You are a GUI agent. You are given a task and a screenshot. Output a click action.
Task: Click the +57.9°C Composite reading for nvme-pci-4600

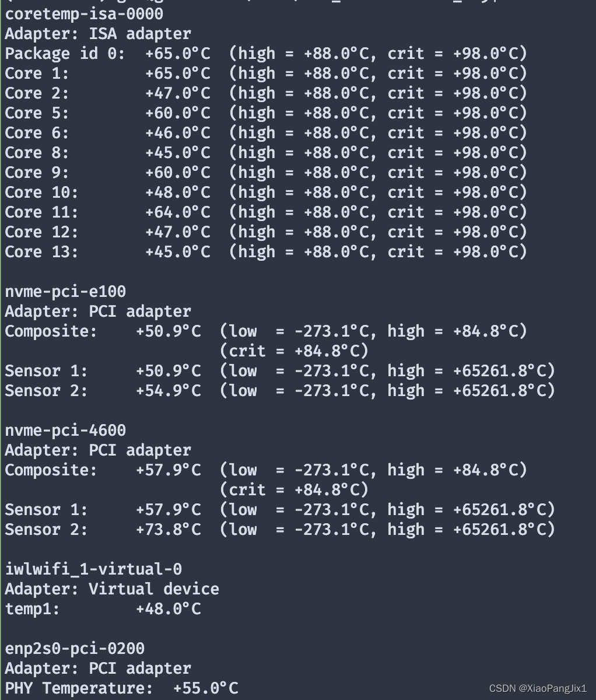coord(168,470)
